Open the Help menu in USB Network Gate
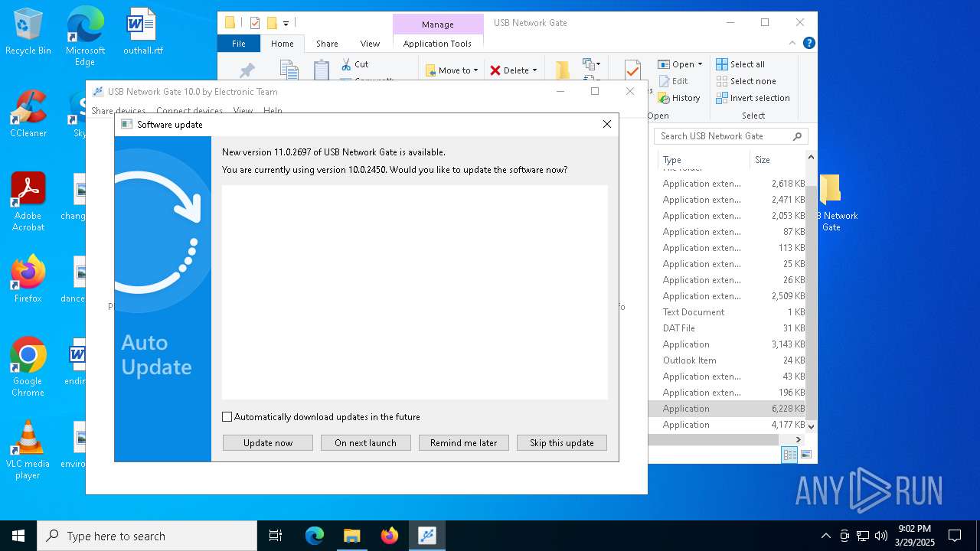 tap(273, 111)
